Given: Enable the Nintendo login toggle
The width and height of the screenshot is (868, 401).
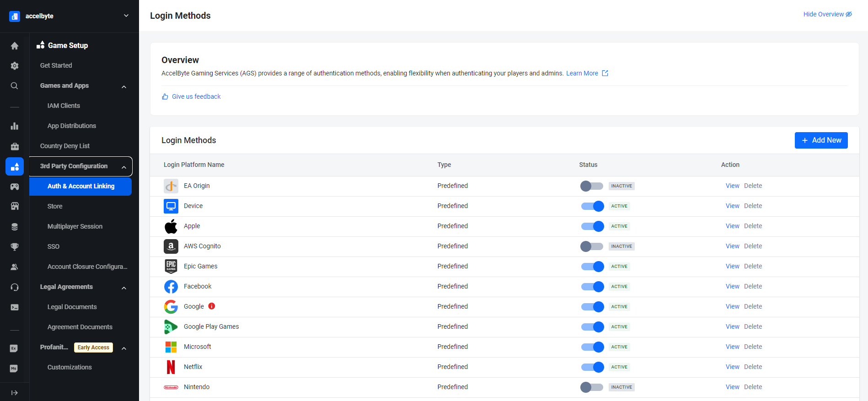Looking at the screenshot, I should point(592,387).
